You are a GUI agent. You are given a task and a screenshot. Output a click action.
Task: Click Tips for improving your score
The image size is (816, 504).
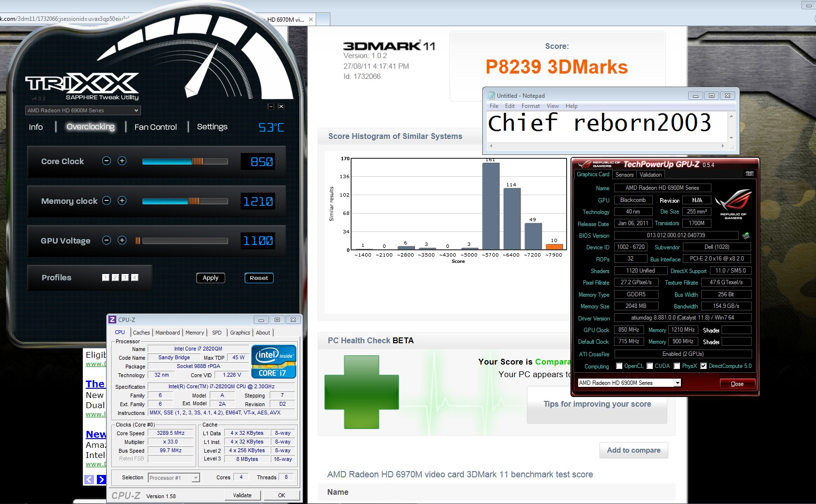click(x=597, y=404)
